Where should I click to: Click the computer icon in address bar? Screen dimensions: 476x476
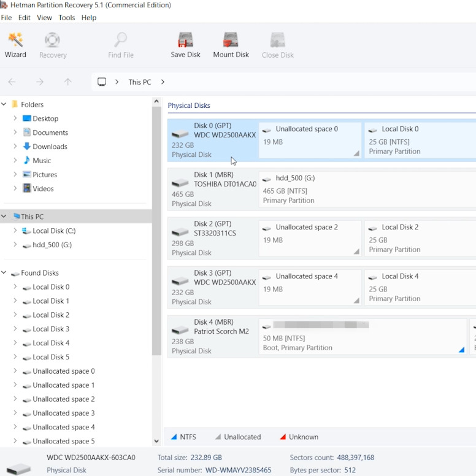pyautogui.click(x=102, y=82)
